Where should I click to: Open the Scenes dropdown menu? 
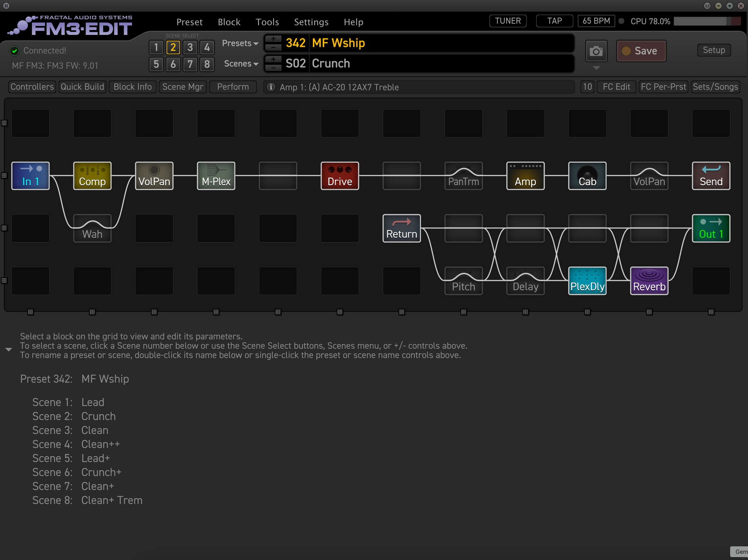pyautogui.click(x=241, y=64)
